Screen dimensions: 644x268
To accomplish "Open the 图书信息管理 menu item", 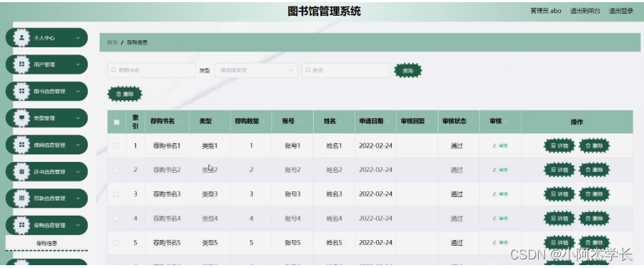I will click(47, 91).
